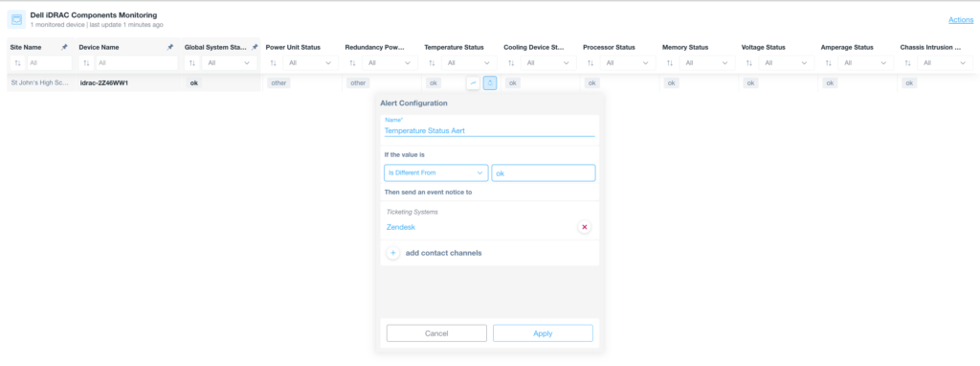This screenshot has height=366, width=980.
Task: Click the Memory Status column header
Action: click(685, 47)
